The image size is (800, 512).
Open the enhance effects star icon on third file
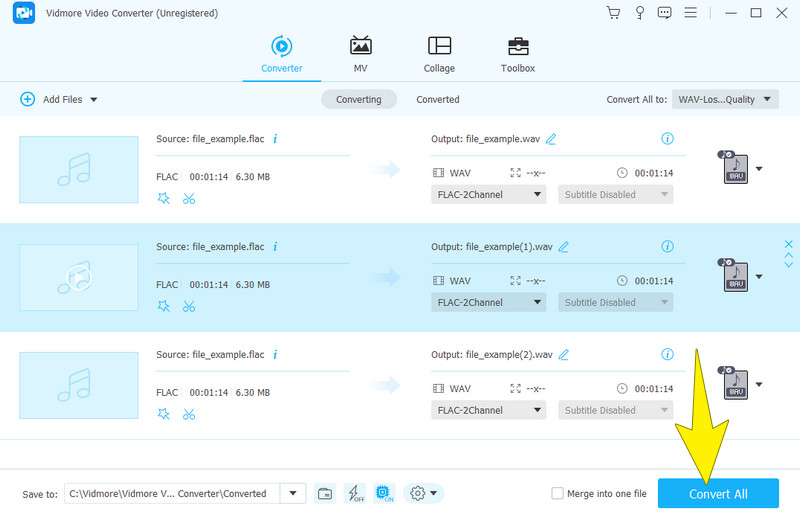[164, 414]
